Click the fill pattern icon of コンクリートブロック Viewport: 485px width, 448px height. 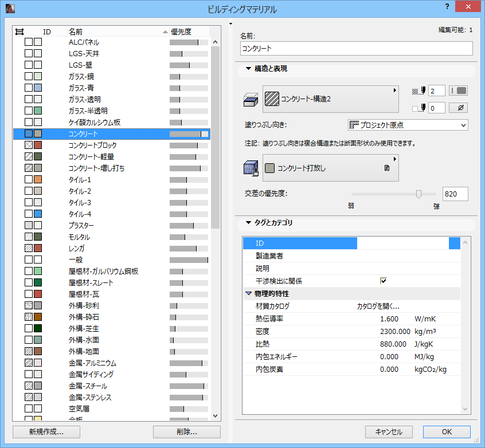(29, 145)
